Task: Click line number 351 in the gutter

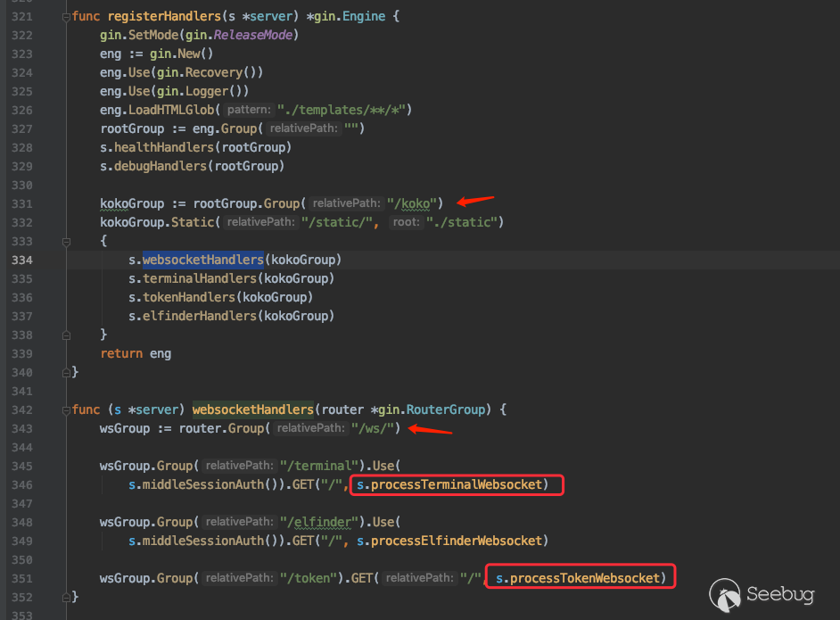Action: tap(22, 578)
